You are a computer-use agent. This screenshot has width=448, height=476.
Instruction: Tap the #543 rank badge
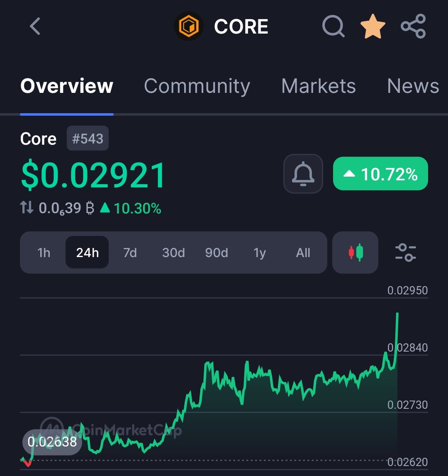tap(88, 138)
